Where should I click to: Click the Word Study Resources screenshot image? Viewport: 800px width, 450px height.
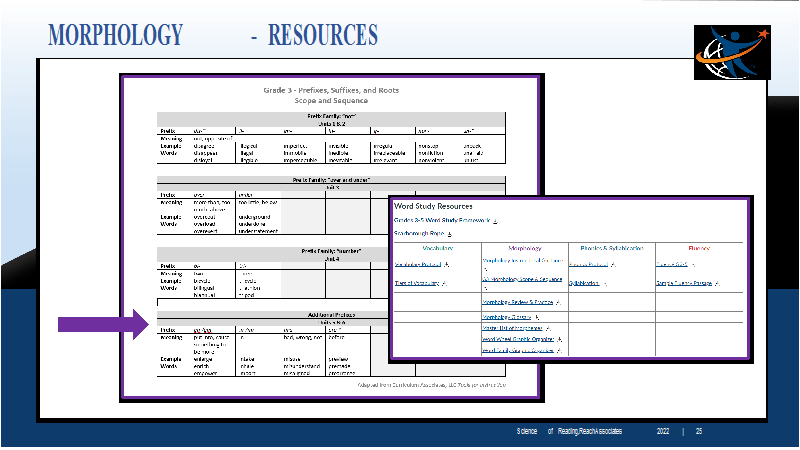click(571, 279)
